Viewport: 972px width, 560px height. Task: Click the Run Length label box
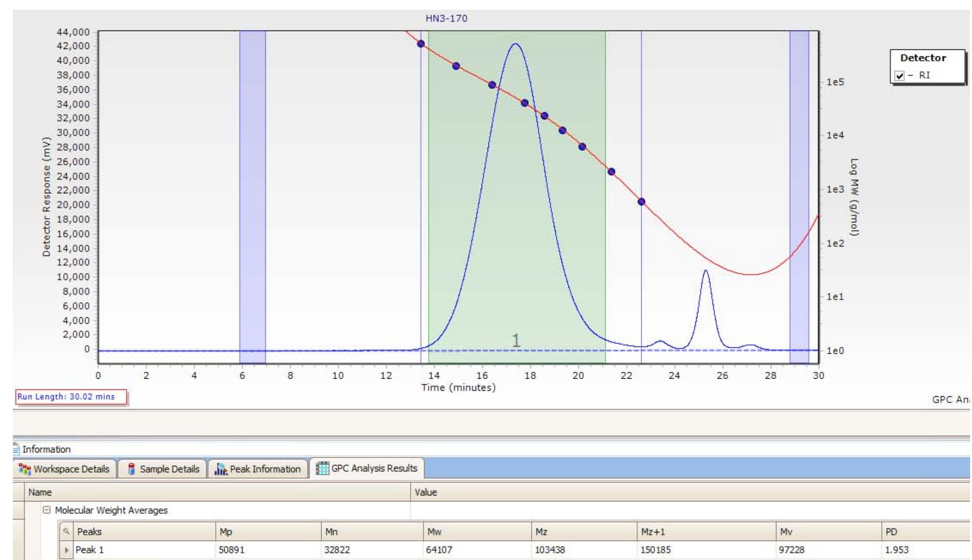click(71, 397)
